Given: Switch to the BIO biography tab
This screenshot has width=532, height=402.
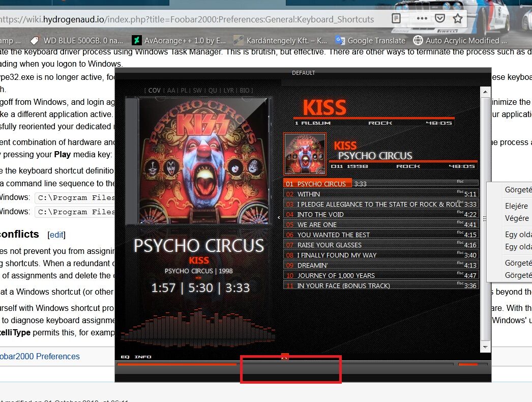Looking at the screenshot, I should click(245, 90).
